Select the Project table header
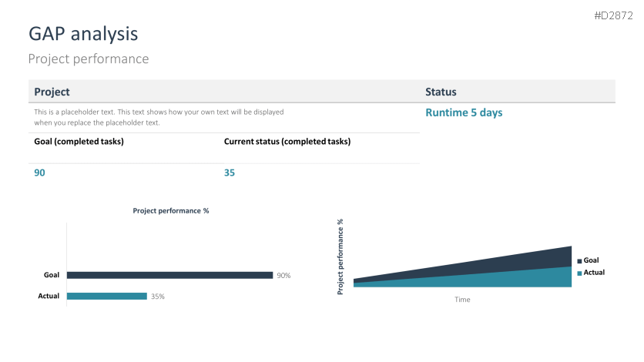The width and height of the screenshot is (644, 362). point(52,92)
